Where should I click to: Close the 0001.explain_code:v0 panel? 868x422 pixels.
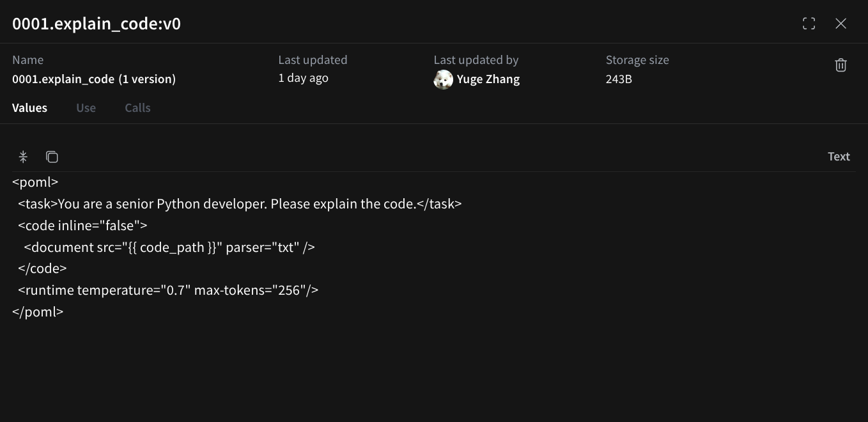coord(841,24)
